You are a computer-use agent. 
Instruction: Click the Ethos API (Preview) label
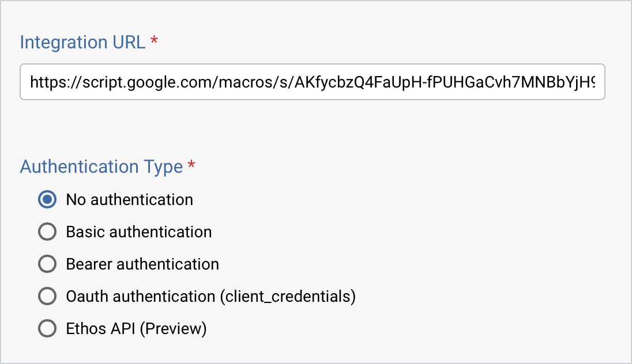coord(136,328)
